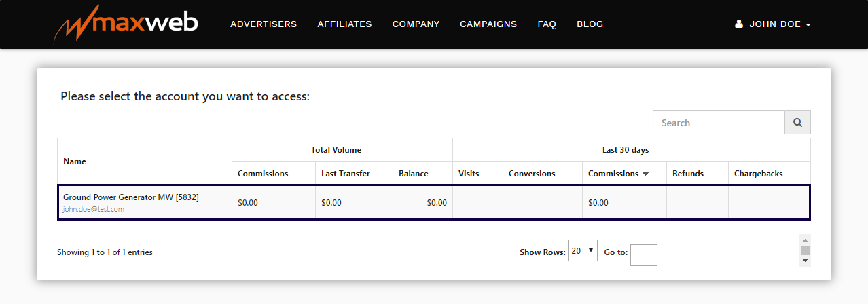Click the scrollbar down arrow
868x304 pixels.
coord(806,261)
